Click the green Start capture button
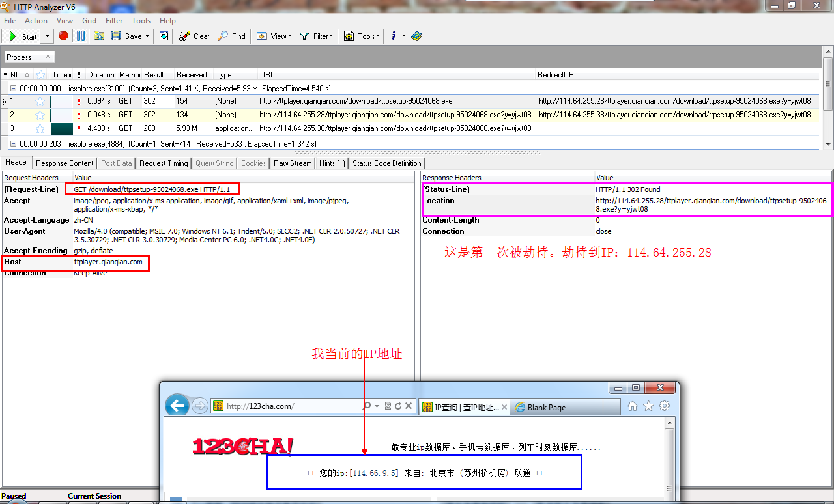834x504 pixels. pyautogui.click(x=22, y=36)
